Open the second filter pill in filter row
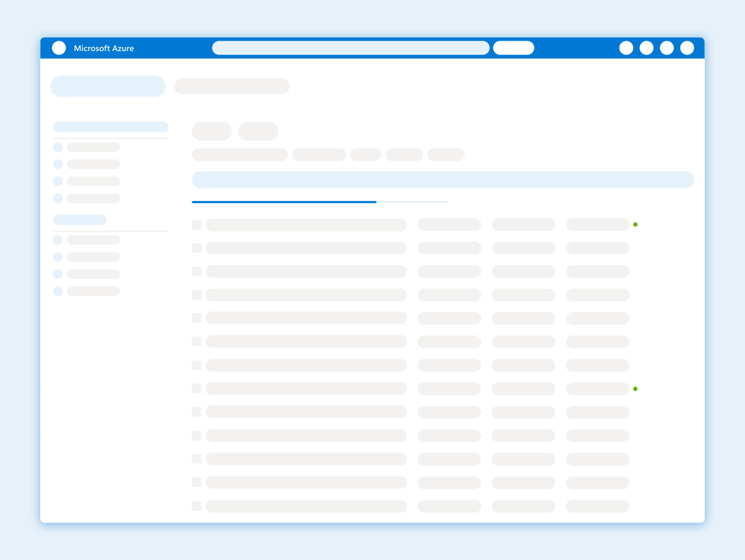The height and width of the screenshot is (560, 745). 319,155
